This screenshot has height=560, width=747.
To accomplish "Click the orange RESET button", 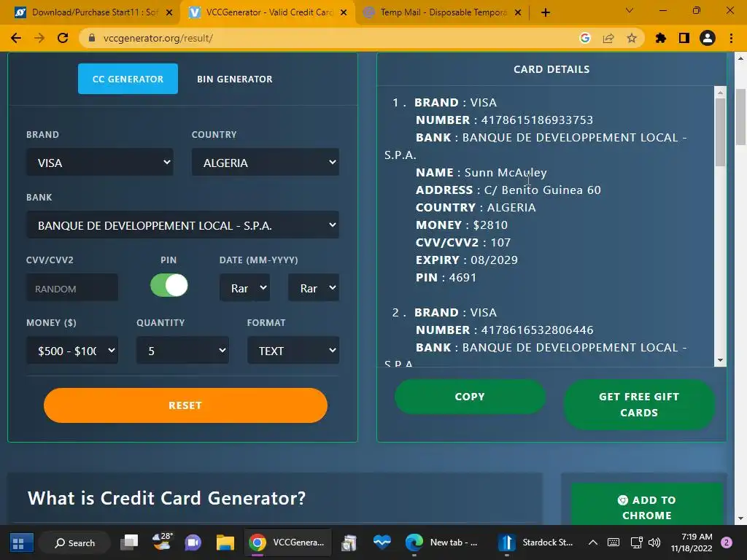I will pos(185,405).
